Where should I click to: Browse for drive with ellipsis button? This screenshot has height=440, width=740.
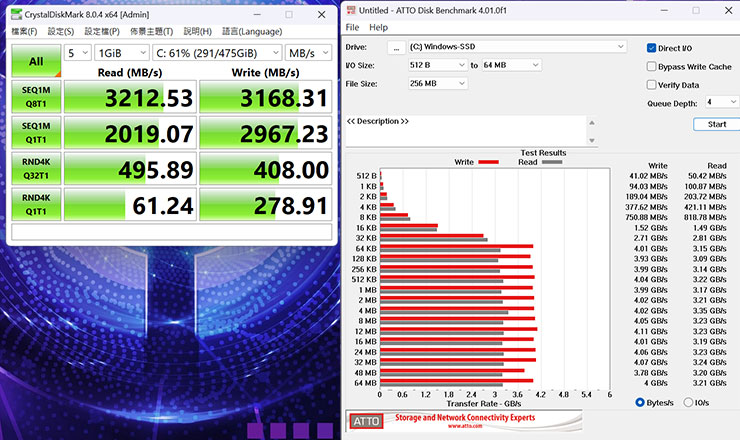(x=396, y=47)
